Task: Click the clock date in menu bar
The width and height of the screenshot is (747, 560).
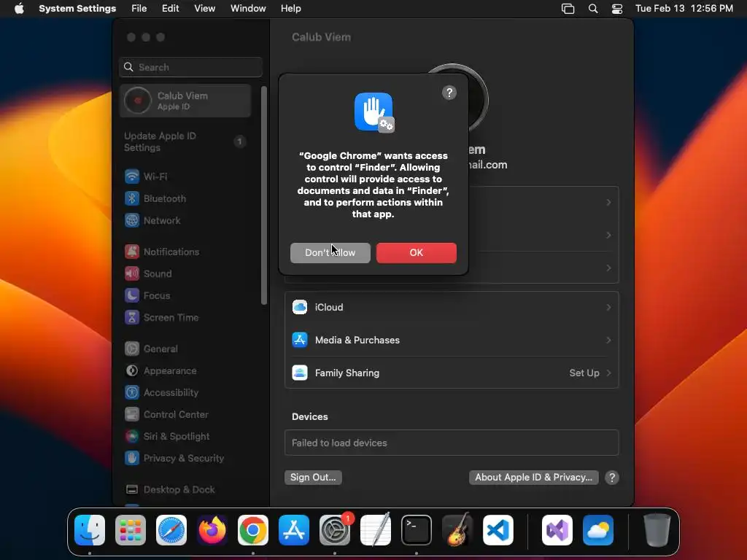Action: point(684,9)
